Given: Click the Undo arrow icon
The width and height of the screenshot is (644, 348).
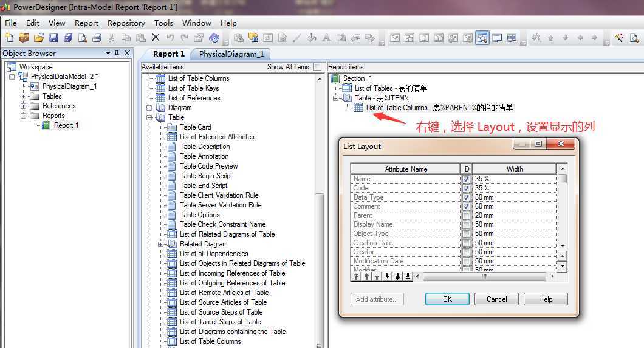Looking at the screenshot, I should pyautogui.click(x=170, y=38).
